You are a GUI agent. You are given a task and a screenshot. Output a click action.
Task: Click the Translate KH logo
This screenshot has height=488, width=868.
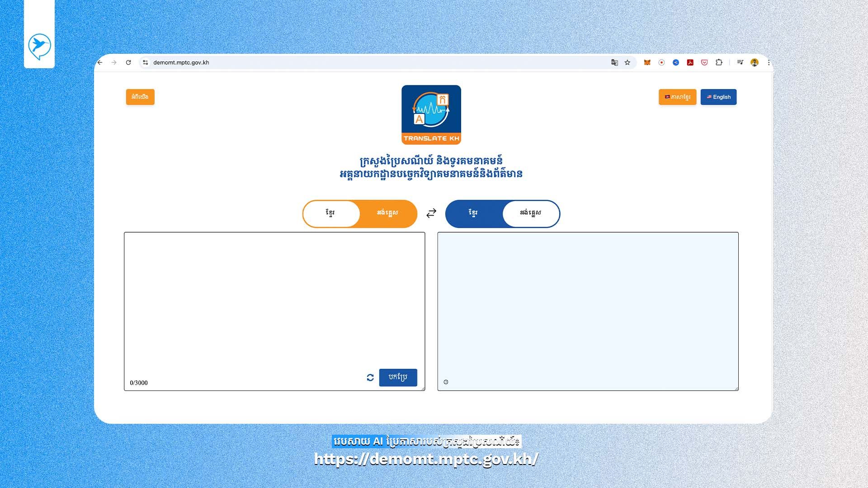(431, 115)
